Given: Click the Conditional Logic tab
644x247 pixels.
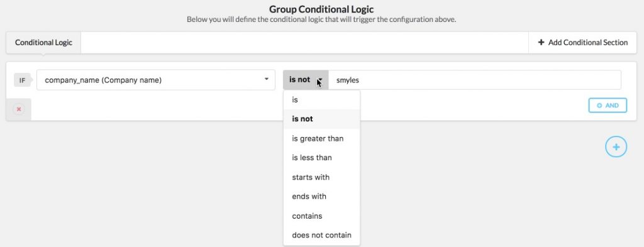Looking at the screenshot, I should tap(43, 43).
